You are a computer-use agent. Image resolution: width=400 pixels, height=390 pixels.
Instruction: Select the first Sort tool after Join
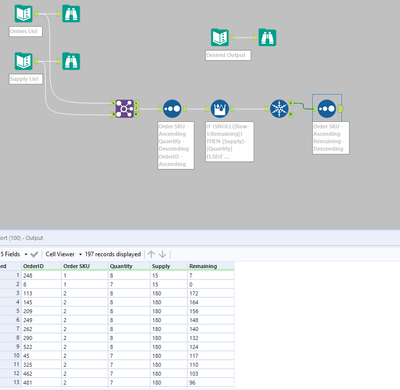(172, 109)
